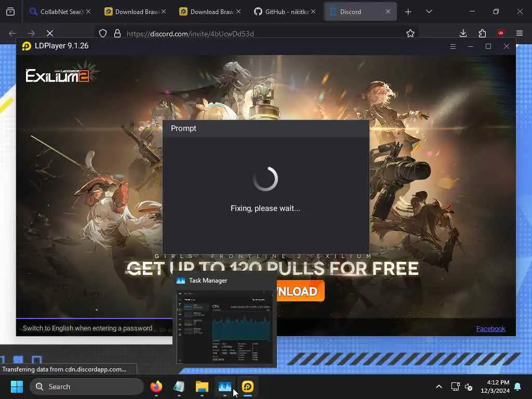Show hidden system tray icons
Screen dimensions: 532x399
coord(438,387)
